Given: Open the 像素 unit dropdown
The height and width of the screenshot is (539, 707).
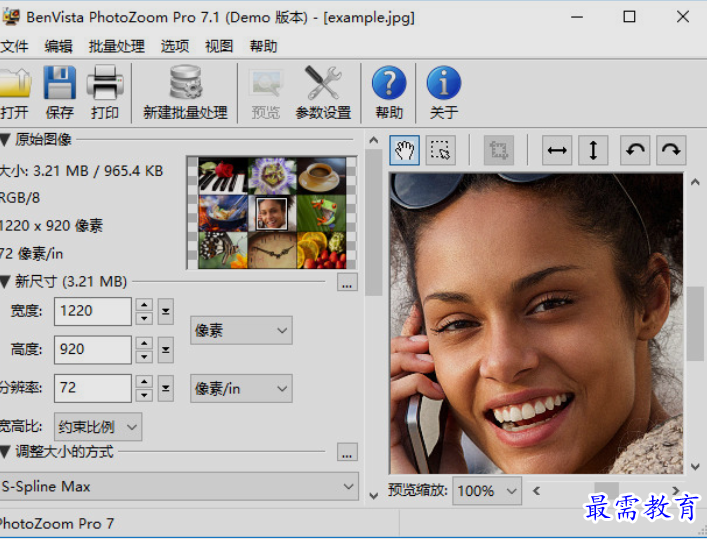Looking at the screenshot, I should pyautogui.click(x=241, y=331).
